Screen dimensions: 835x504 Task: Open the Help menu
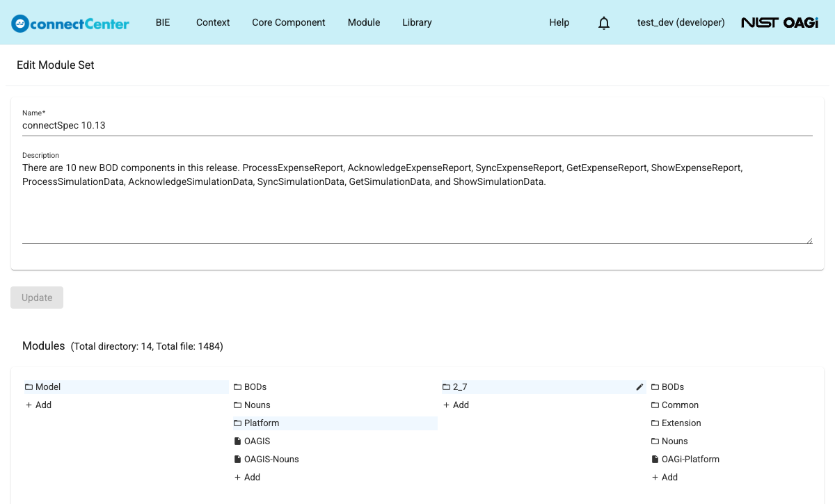(x=559, y=22)
